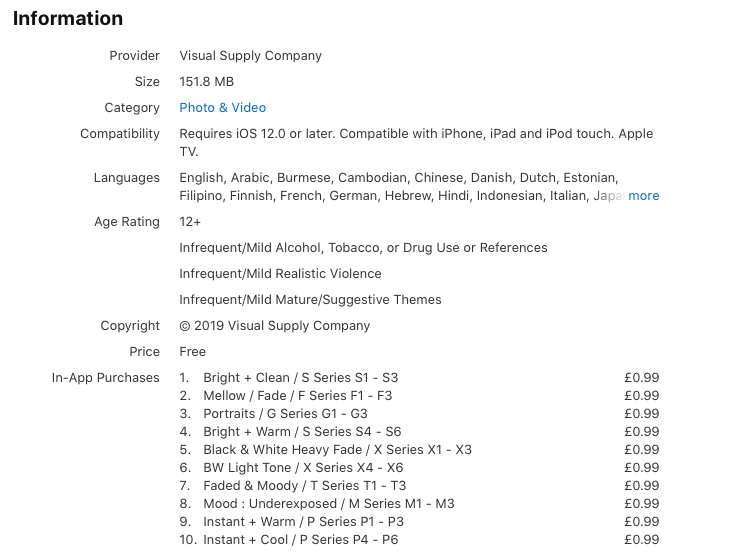Screen dimensions: 734x559
Task: Click Bright + Clean S1 - S3 purchase
Action: (x=300, y=378)
